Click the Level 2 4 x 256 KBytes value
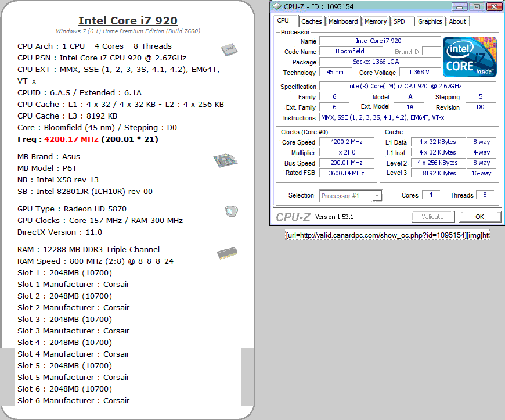505x420 pixels. (439, 163)
